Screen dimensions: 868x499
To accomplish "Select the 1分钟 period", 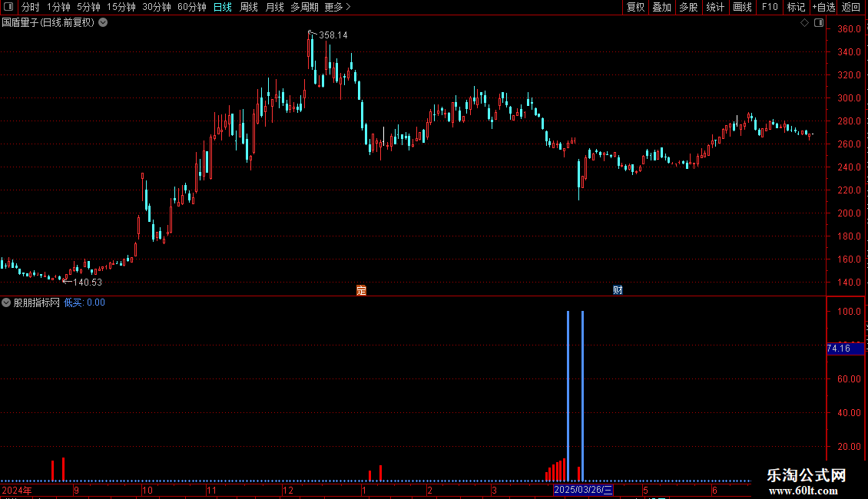I will point(58,7).
